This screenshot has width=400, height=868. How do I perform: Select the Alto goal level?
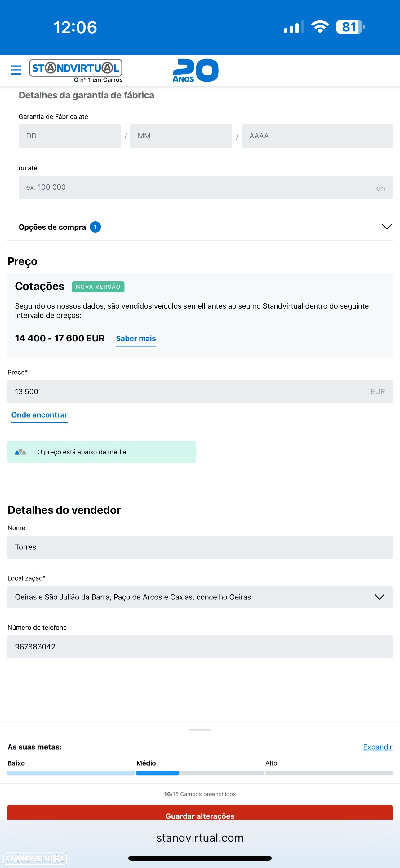click(x=271, y=763)
